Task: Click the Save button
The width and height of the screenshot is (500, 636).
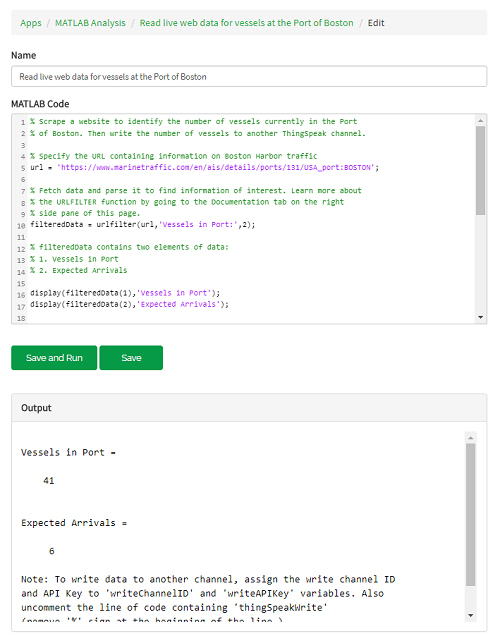Action: (x=131, y=358)
